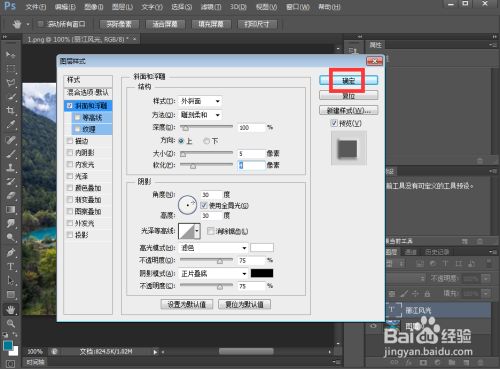Select the Spot Healing Brush tool
This screenshot has width=500, height=369.
[10, 139]
